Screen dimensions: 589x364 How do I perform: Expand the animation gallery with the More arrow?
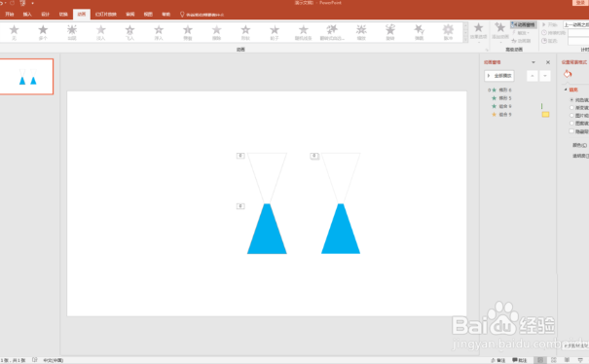point(465,39)
